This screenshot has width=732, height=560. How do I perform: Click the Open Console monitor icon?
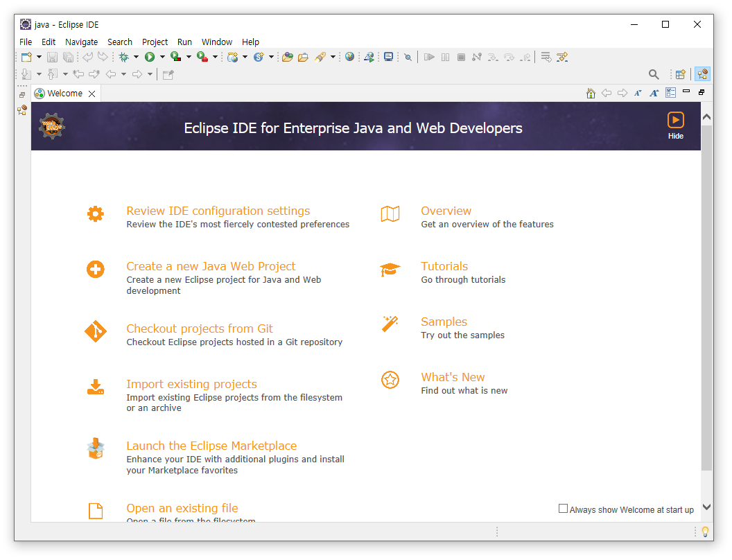tap(388, 57)
